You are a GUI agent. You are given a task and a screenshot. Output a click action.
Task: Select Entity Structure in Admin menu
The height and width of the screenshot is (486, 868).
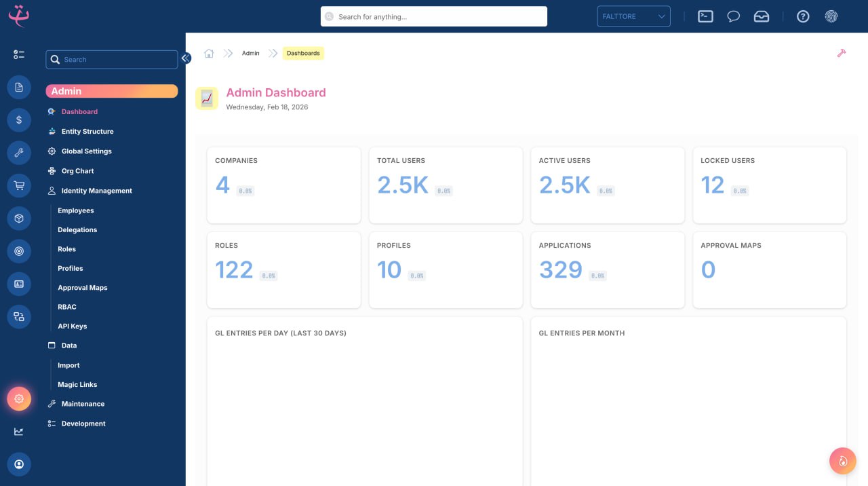coord(87,132)
